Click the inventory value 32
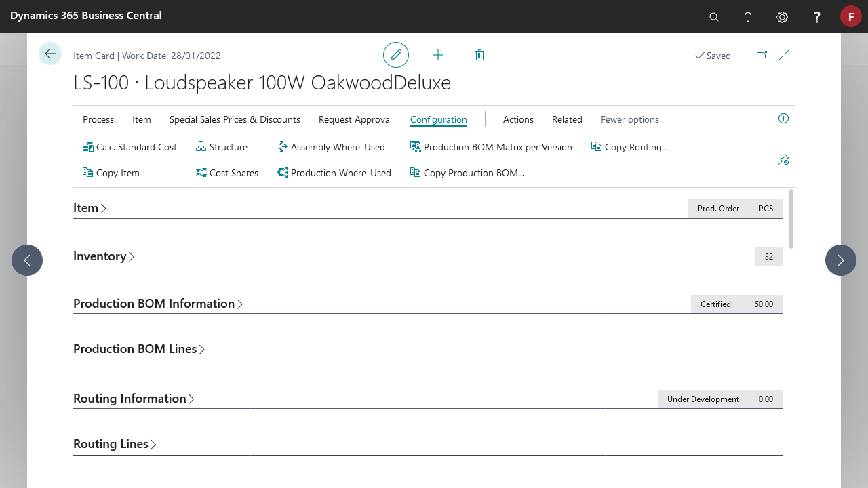Screen dimensions: 868x488 (769, 256)
